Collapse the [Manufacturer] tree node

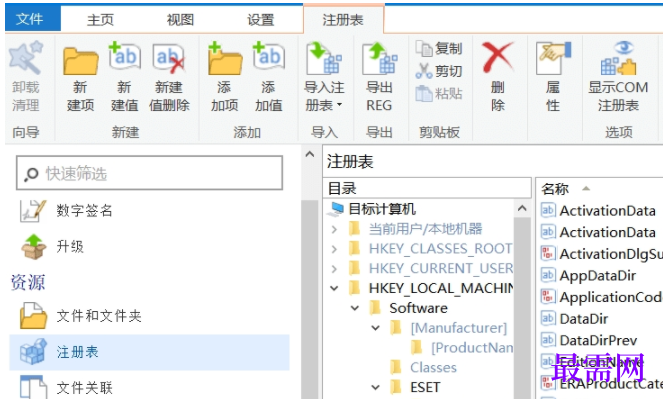click(375, 328)
